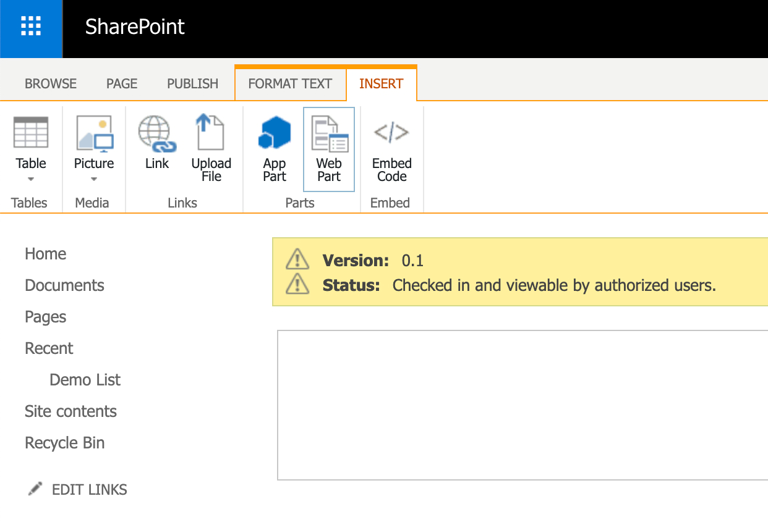
Task: Go to SharePoint home via title
Action: pyautogui.click(x=135, y=26)
